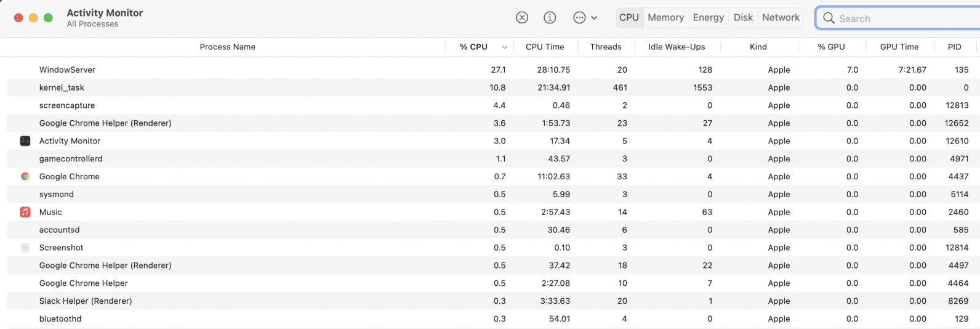
Task: Click the Music app icon in list
Action: point(25,212)
